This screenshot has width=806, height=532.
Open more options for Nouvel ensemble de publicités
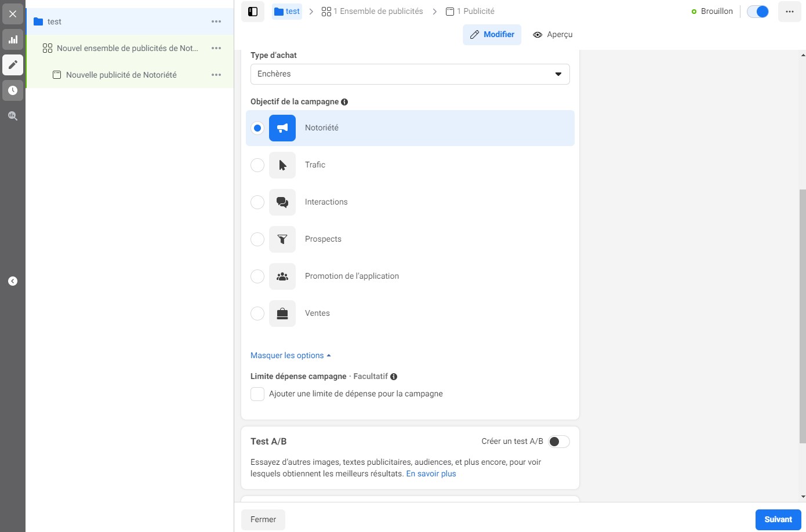pos(216,48)
